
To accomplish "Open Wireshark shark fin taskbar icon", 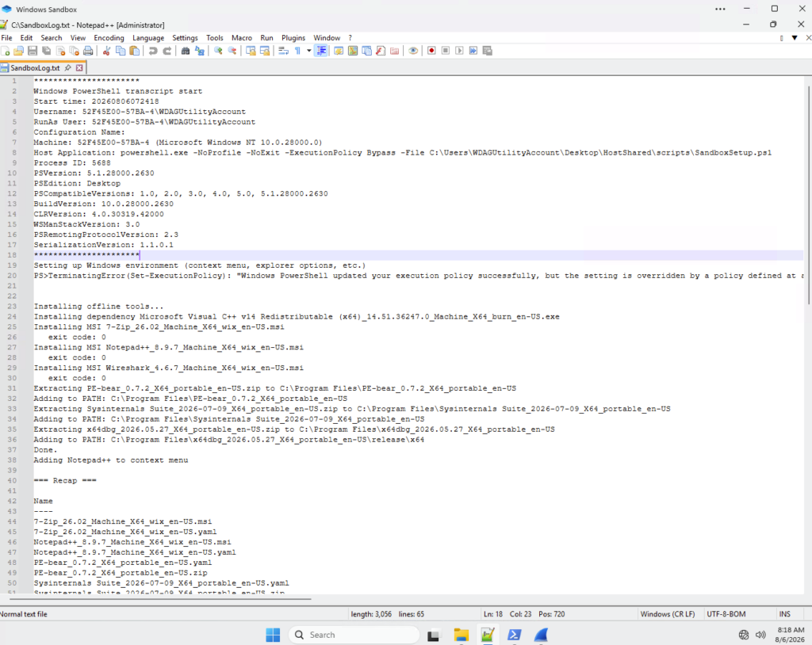I will pyautogui.click(x=541, y=635).
